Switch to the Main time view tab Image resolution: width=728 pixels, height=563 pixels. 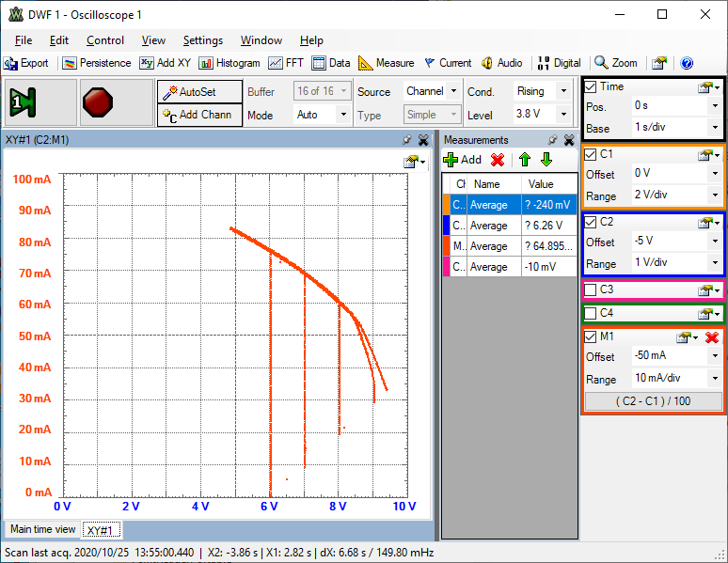point(42,529)
